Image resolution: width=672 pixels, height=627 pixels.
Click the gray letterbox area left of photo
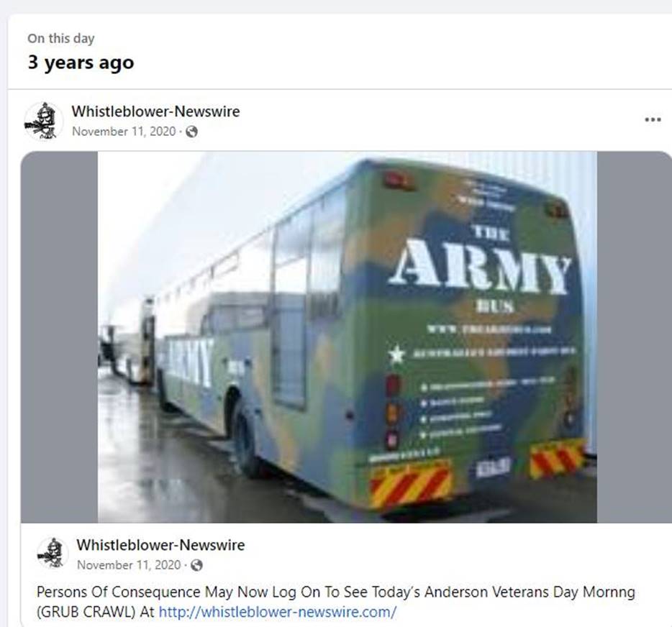click(59, 337)
